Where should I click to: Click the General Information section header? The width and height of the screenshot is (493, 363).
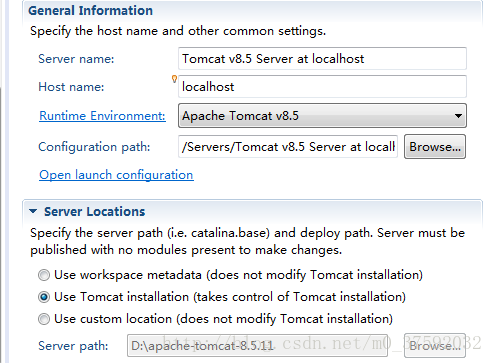coord(90,11)
